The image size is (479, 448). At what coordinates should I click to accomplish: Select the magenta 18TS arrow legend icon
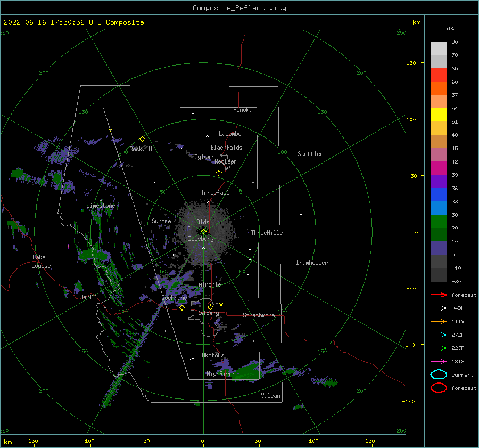tap(439, 362)
